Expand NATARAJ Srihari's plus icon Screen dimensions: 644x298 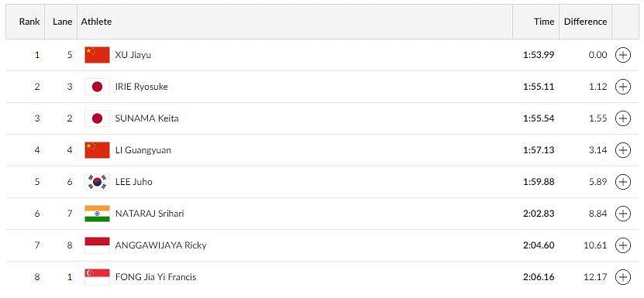(x=622, y=214)
